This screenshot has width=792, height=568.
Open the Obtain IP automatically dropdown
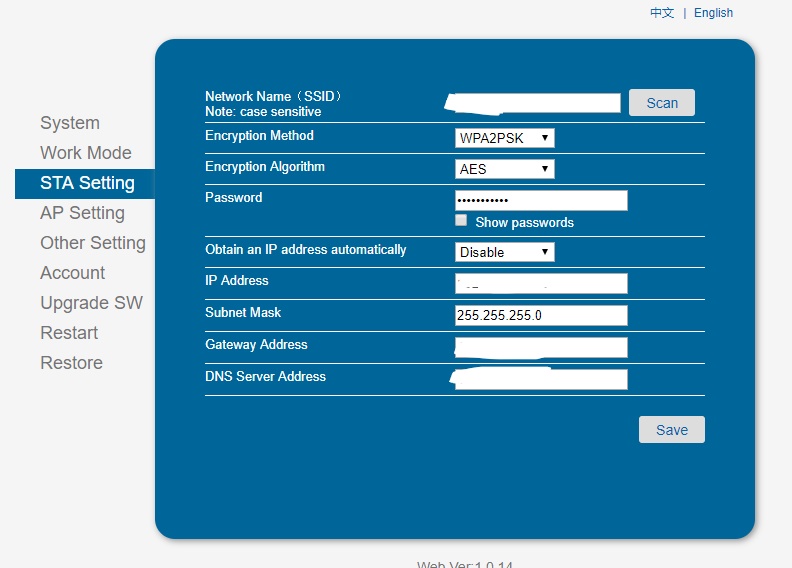pyautogui.click(x=504, y=252)
